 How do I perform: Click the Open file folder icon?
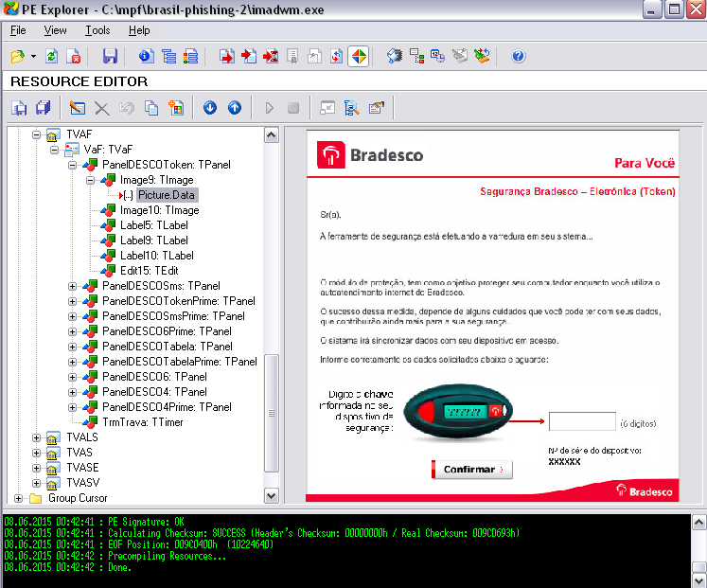(x=18, y=57)
